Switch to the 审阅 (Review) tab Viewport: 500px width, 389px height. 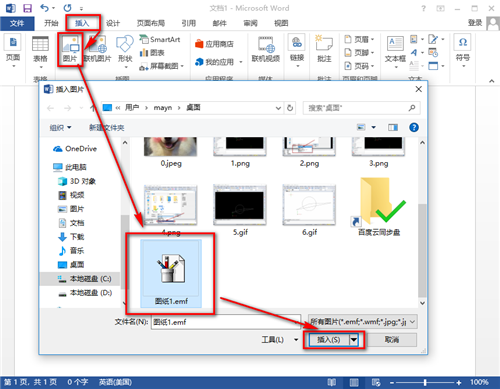click(250, 23)
